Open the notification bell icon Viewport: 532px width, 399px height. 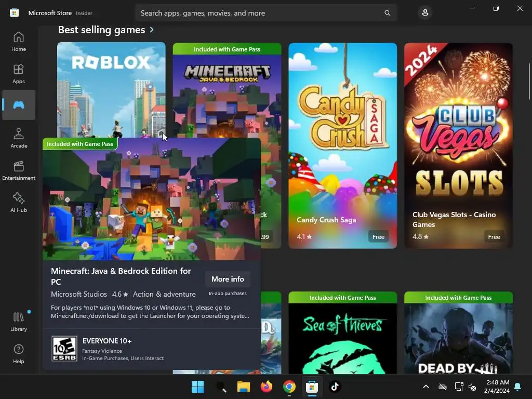518,387
